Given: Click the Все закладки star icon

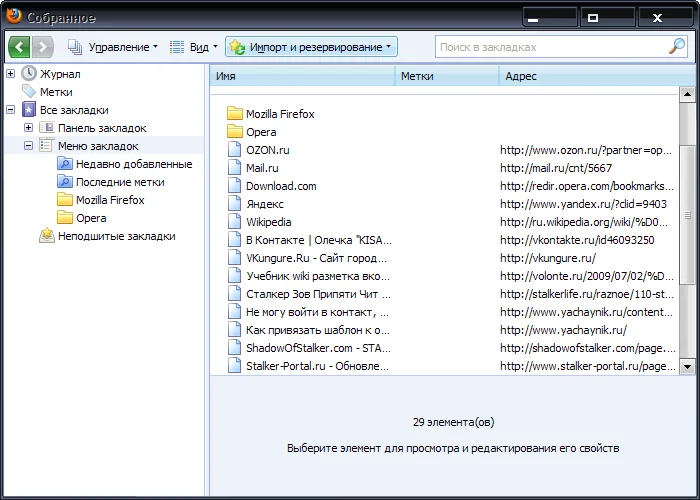Looking at the screenshot, I should [x=29, y=109].
